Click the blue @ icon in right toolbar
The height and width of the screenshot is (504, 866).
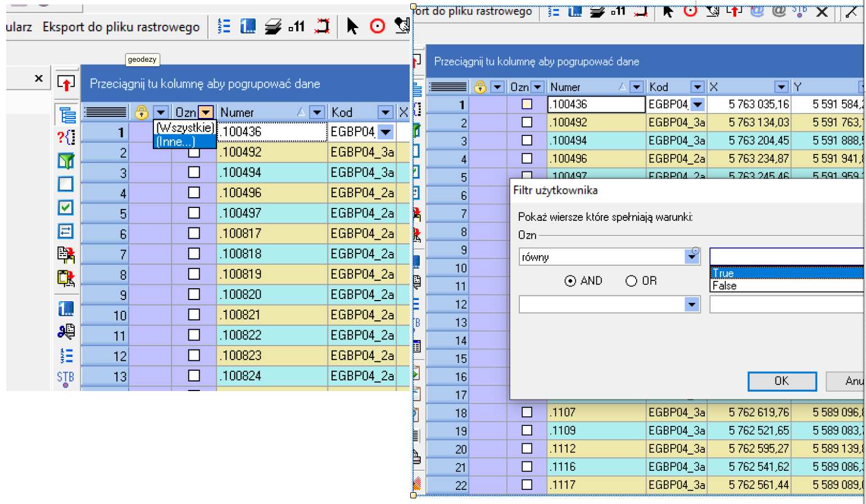click(x=757, y=11)
